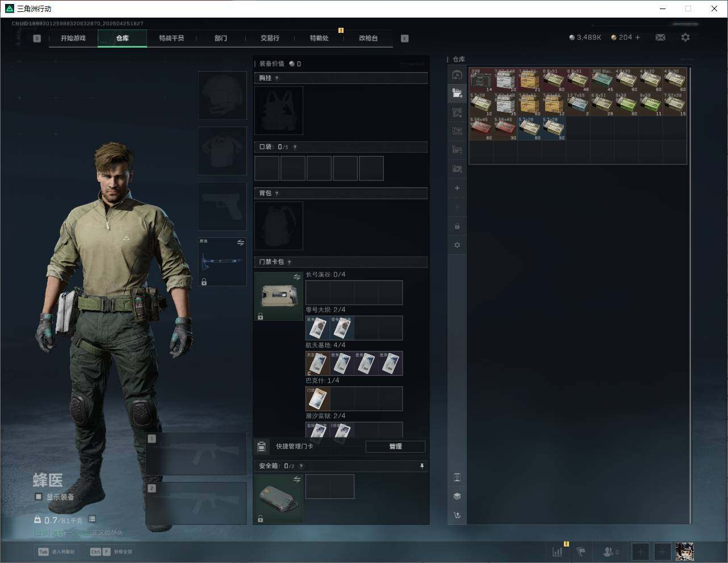Click the player avatar in bottom bar
728x563 pixels.
pyautogui.click(x=685, y=552)
